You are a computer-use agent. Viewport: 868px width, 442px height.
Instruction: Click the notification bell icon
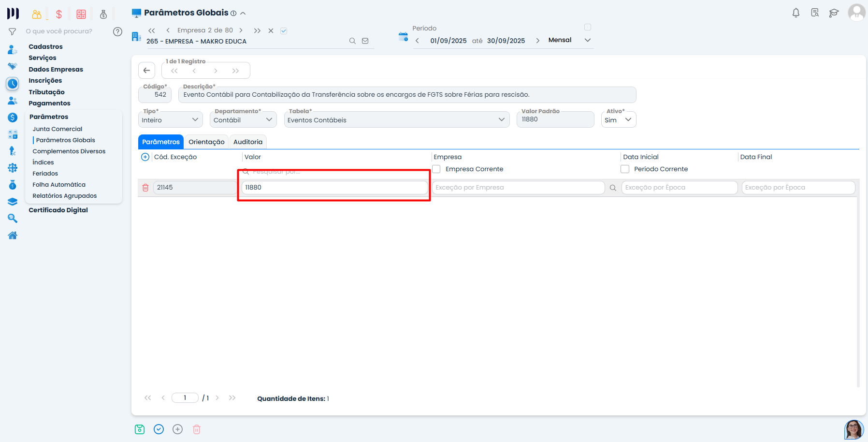click(x=796, y=13)
